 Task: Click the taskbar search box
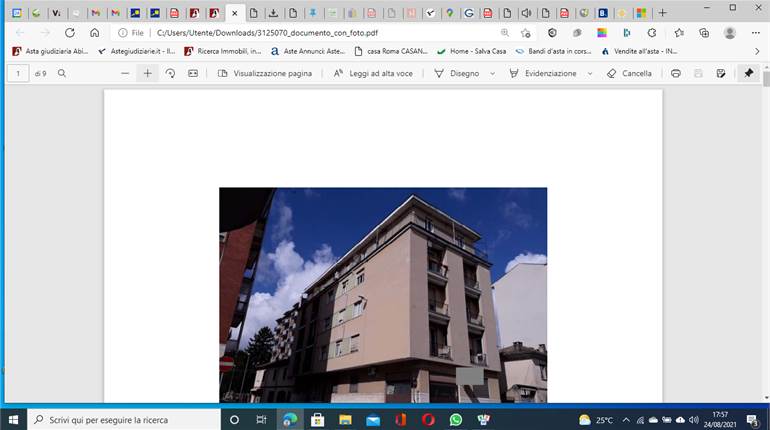(124, 420)
